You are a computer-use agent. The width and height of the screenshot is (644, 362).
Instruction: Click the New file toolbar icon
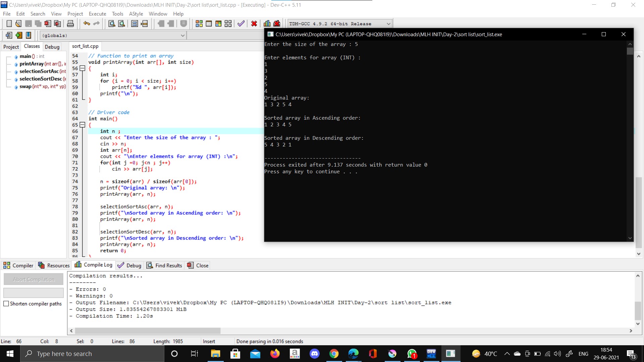coord(9,23)
